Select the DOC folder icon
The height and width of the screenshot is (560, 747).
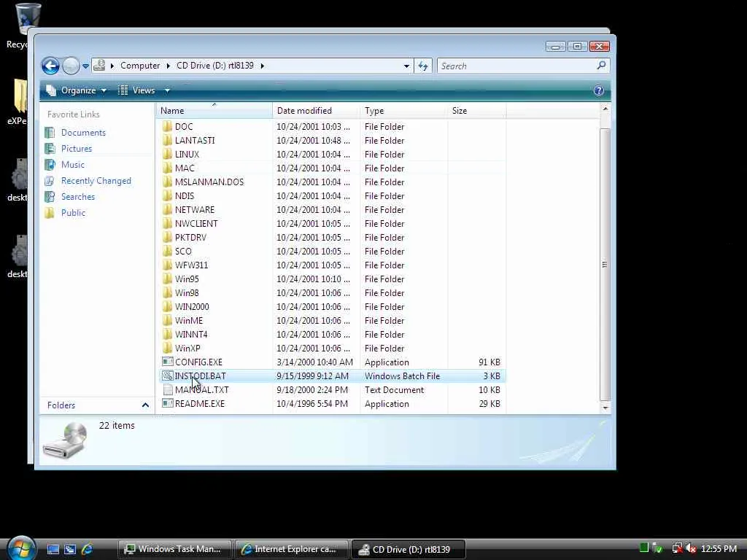(167, 126)
